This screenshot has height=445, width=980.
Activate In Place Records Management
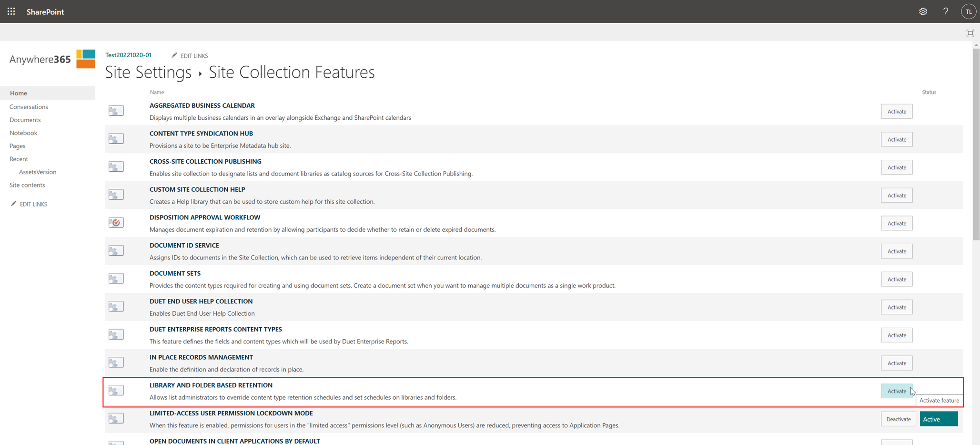(x=896, y=363)
